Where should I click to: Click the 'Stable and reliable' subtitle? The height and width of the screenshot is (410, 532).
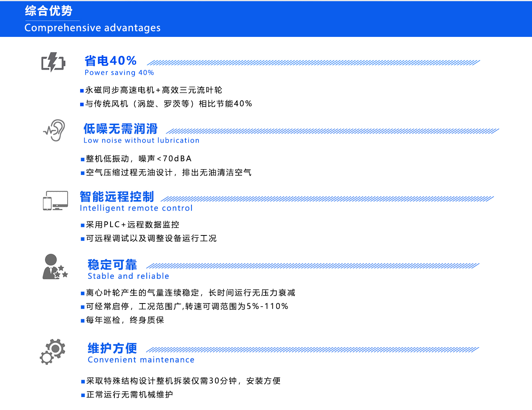coord(128,276)
